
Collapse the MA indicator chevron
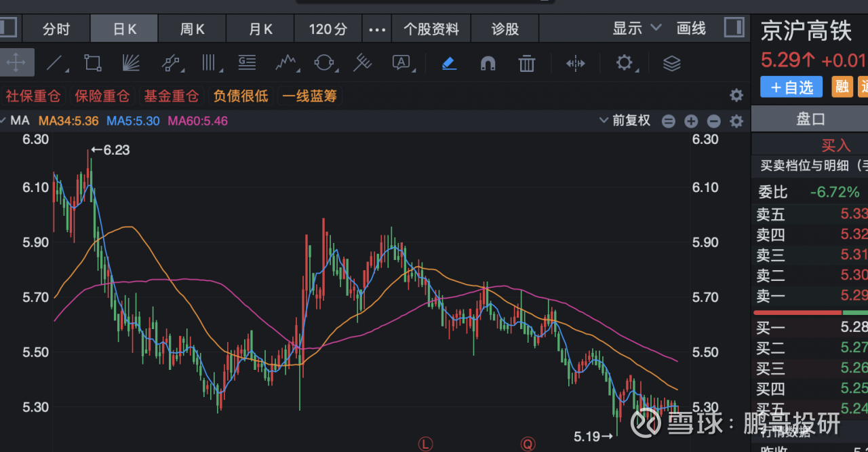pos(4,121)
